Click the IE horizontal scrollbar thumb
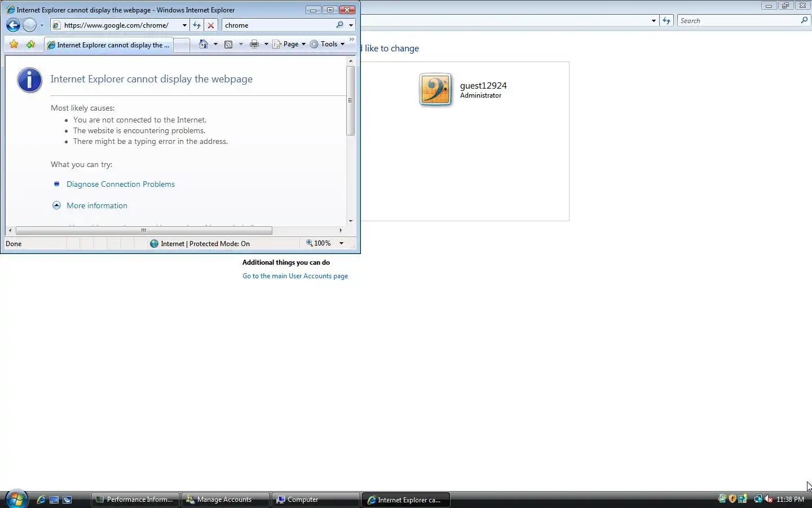The height and width of the screenshot is (508, 812). point(144,230)
